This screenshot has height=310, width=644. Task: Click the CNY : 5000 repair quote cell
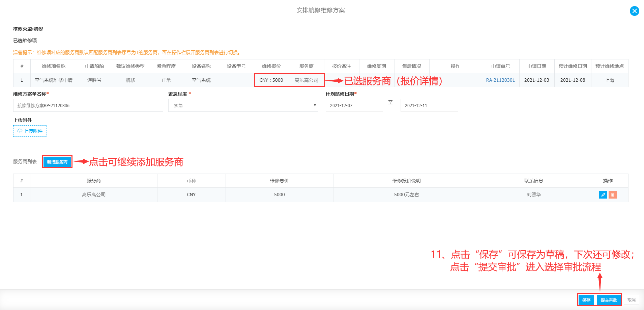coord(271,80)
